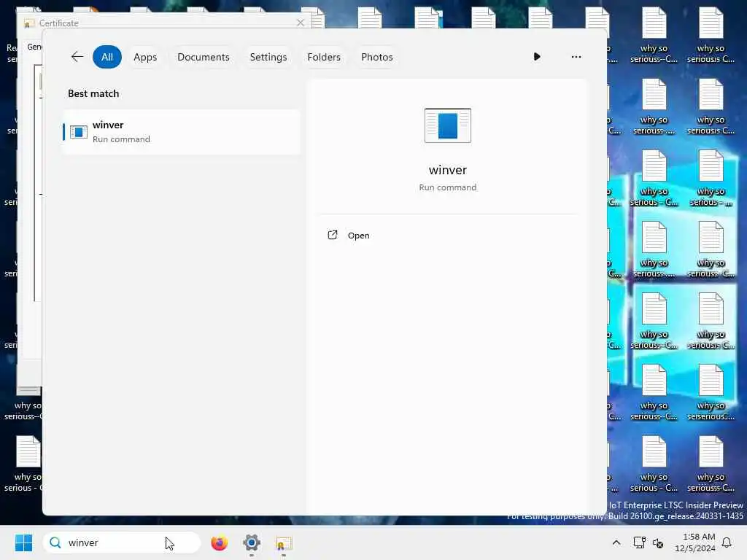
Task: Click the magnifier icon in taskbar search
Action: pos(55,542)
